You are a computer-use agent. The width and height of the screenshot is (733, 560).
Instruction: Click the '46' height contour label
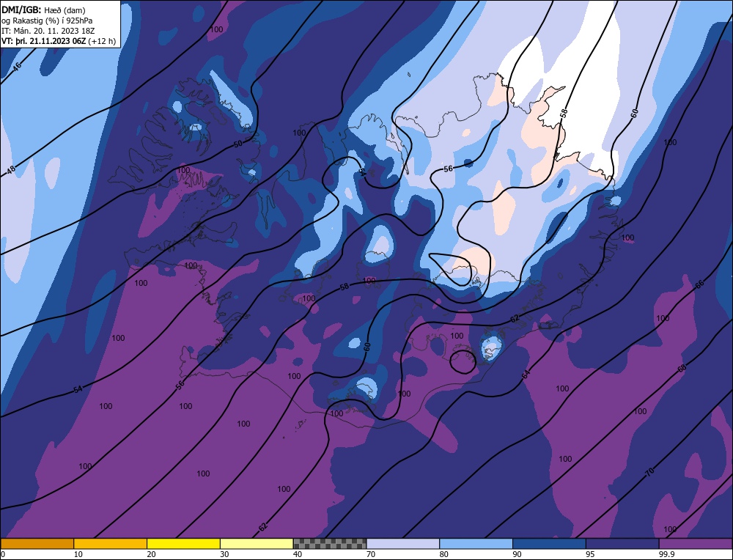pos(17,67)
